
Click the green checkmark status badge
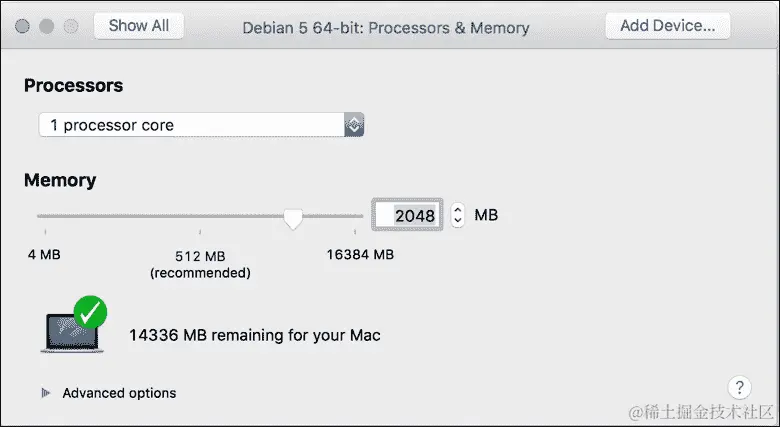click(x=90, y=313)
